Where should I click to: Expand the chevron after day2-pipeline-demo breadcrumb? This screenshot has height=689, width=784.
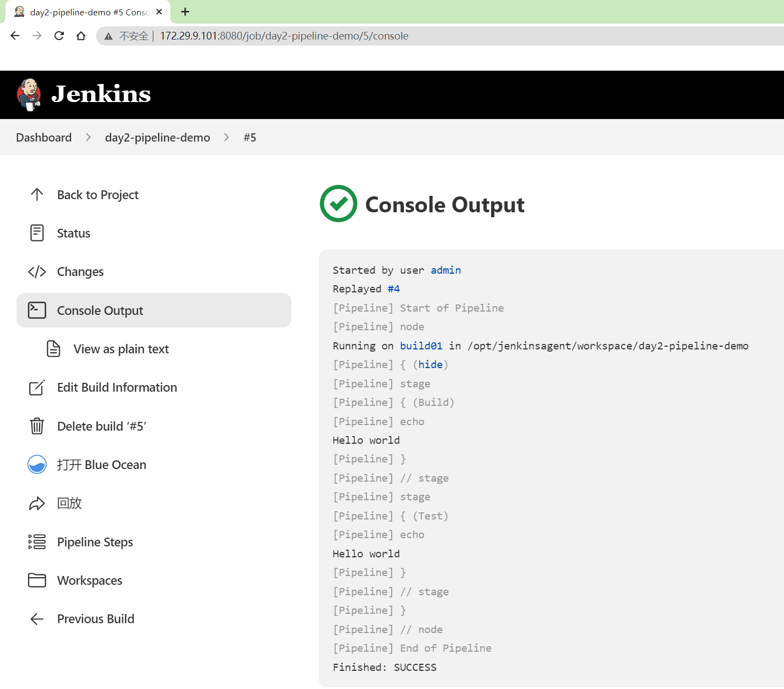pos(227,137)
